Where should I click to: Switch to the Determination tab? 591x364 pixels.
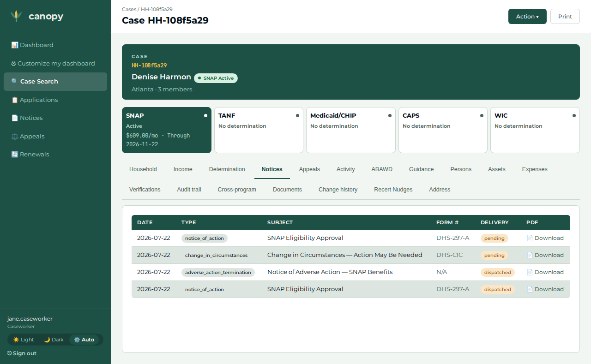(x=227, y=169)
